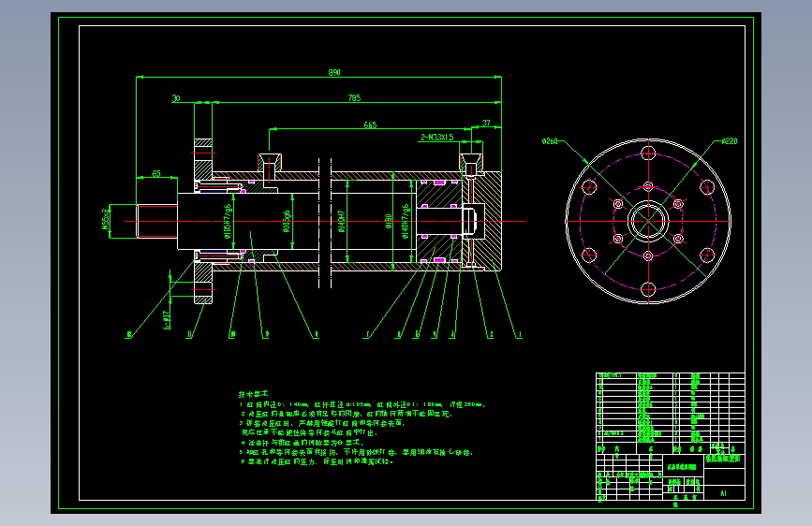Click the 技术要求 notes heading
Screen dimensions: 812x526
(253, 394)
